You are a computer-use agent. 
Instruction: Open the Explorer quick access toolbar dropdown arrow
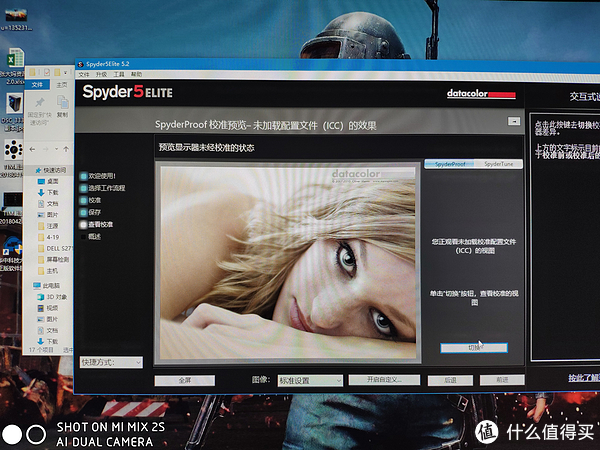click(x=65, y=72)
